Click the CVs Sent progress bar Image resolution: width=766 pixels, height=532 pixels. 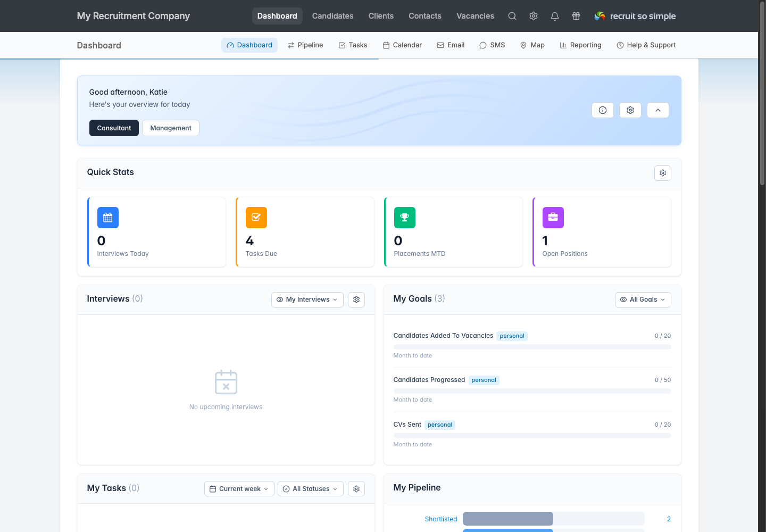point(532,436)
